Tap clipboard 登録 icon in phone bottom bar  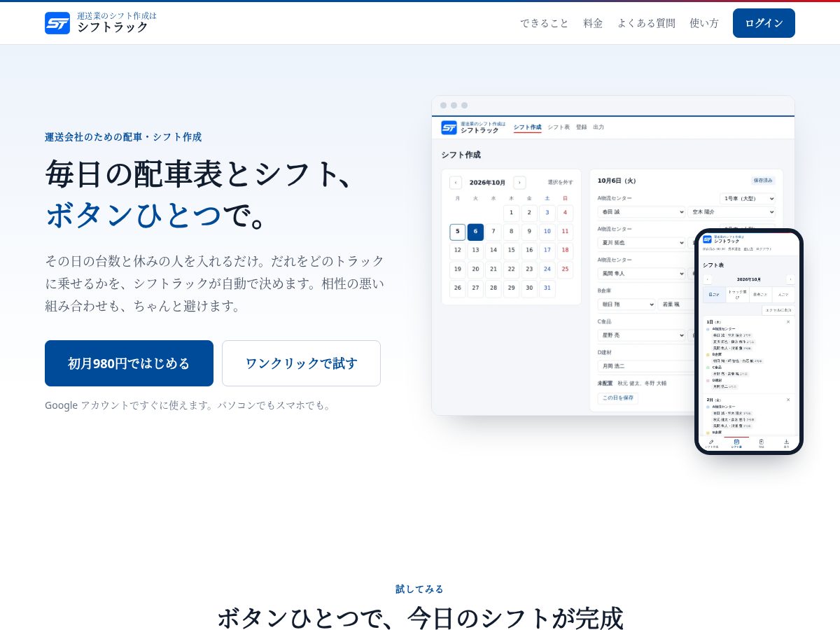coord(762,443)
